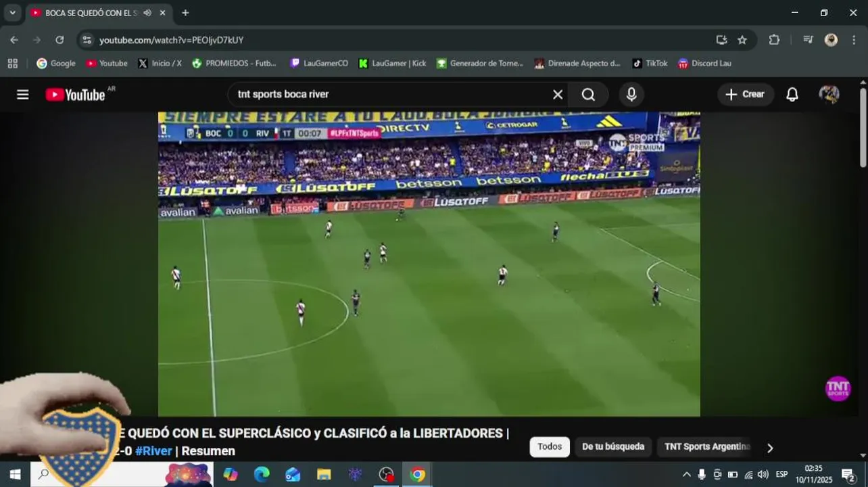The height and width of the screenshot is (487, 868).
Task: Open Chrome three-dot menu
Action: pos(854,40)
